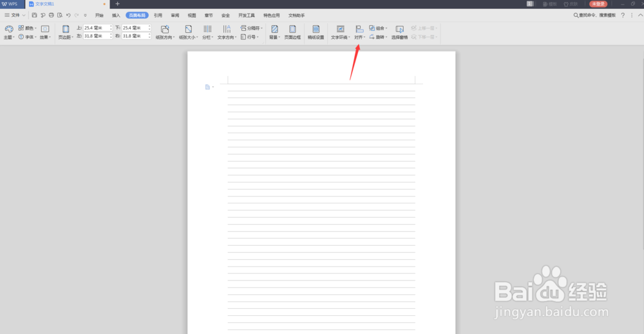The image size is (644, 334).
Task: Click the 未登录 login button
Action: (598, 4)
